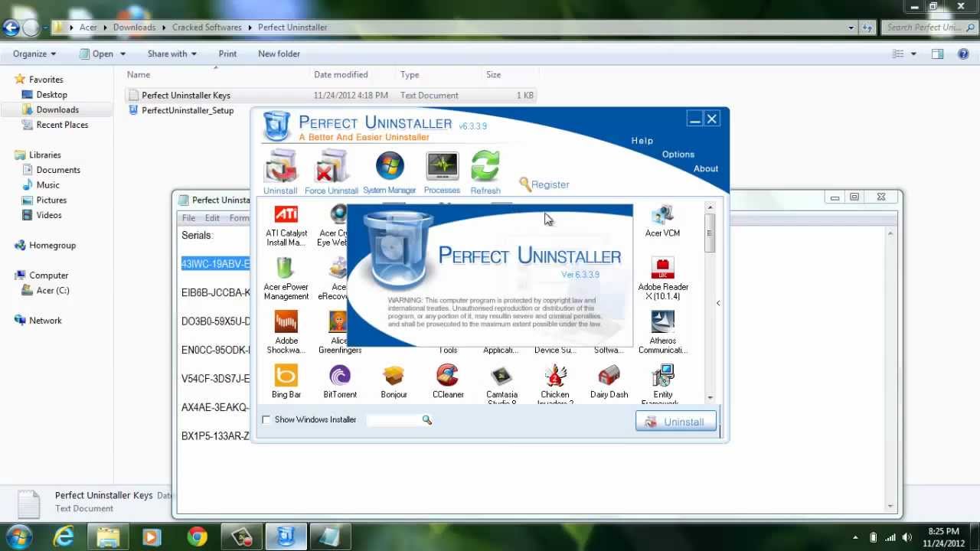Viewport: 980px width, 551px height.
Task: Open the Register link with key icon
Action: (544, 184)
